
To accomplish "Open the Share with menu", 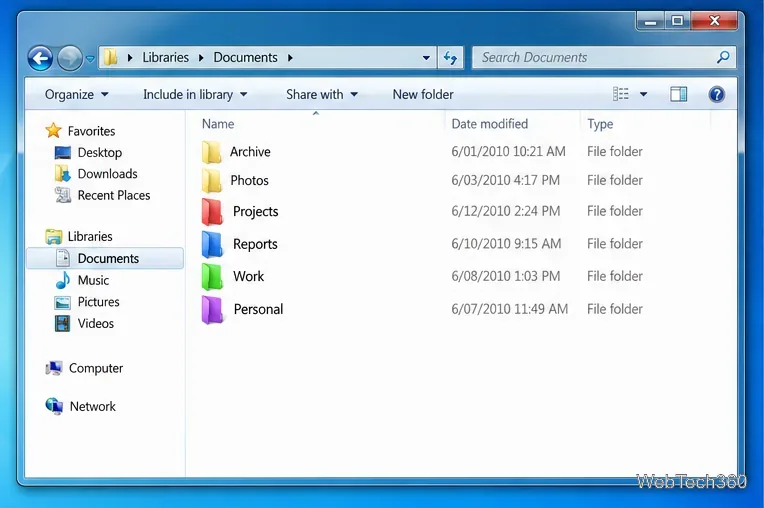I will click(322, 94).
